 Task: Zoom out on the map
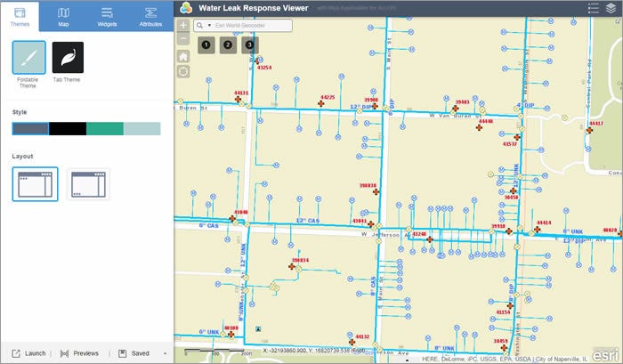tap(183, 38)
